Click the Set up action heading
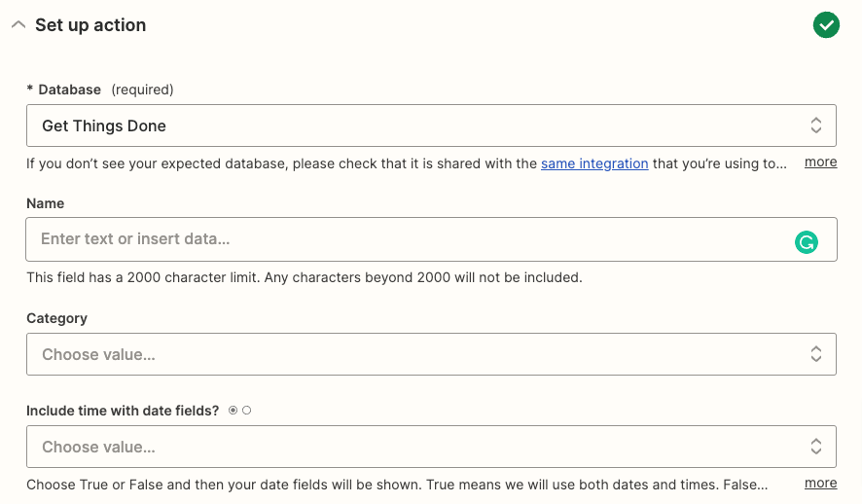Image resolution: width=862 pixels, height=504 pixels. [x=90, y=25]
